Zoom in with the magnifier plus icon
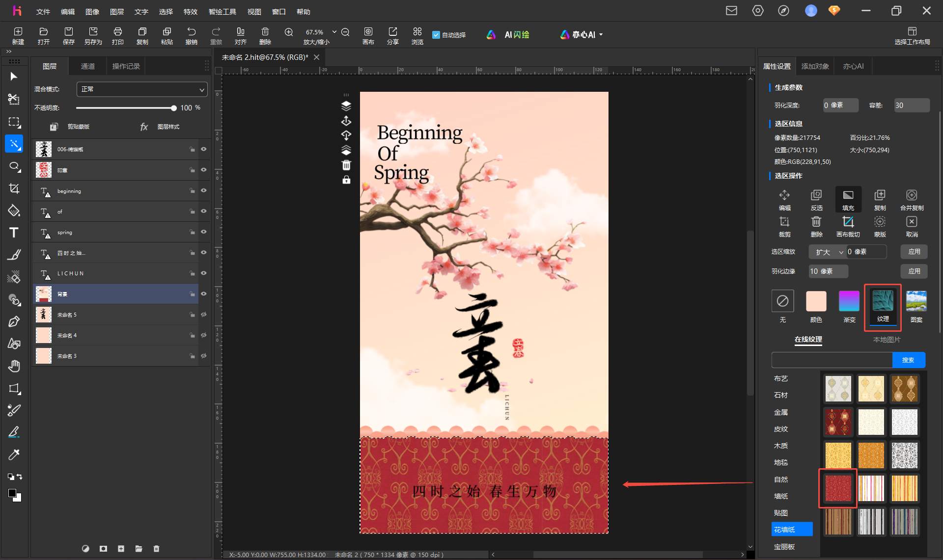The height and width of the screenshot is (560, 943). pyautogui.click(x=289, y=32)
